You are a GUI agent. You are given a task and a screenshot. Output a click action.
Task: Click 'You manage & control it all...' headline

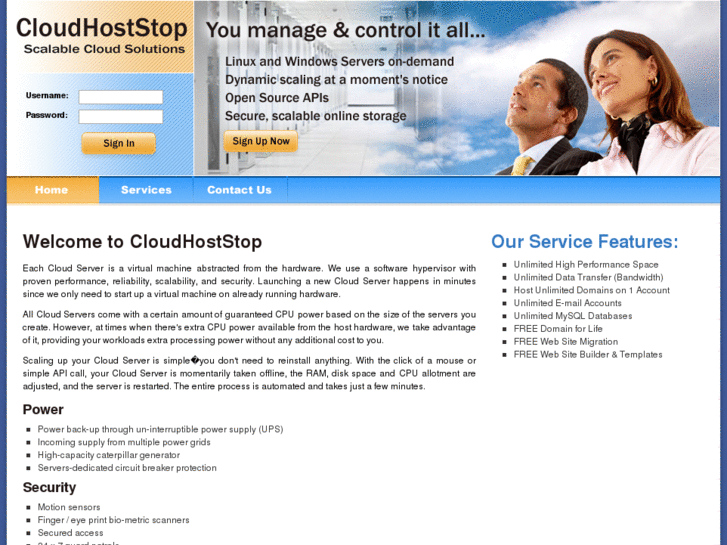point(345,30)
